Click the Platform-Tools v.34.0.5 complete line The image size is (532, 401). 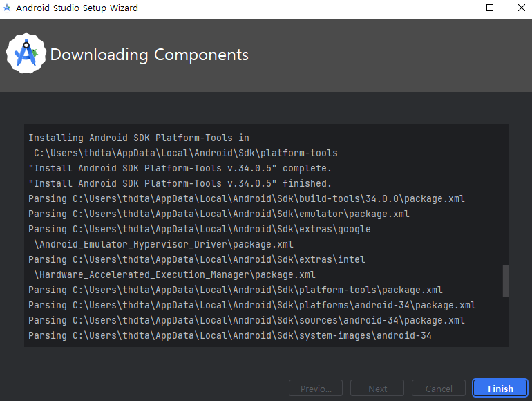click(180, 169)
